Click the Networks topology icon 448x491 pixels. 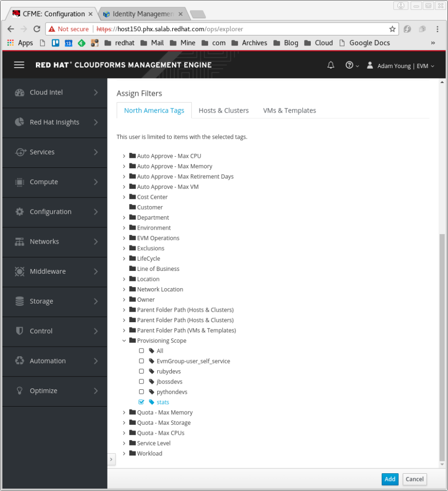(x=19, y=242)
